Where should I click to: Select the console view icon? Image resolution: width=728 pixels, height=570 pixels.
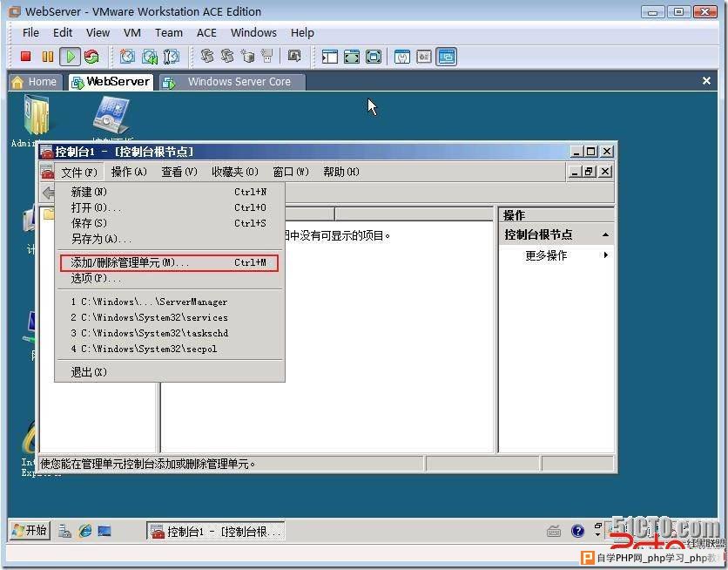point(446,58)
